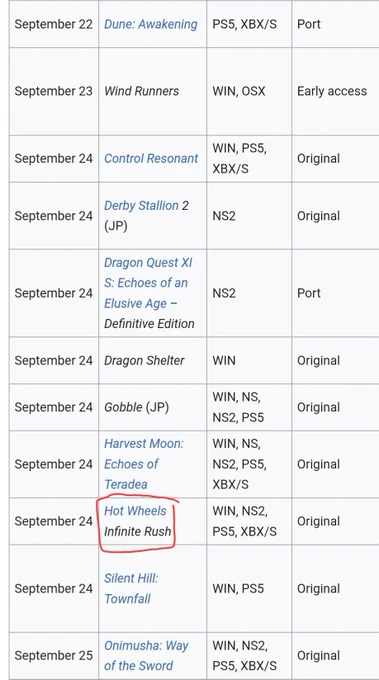Screen dimensions: 379x680
Task: Open Harvest Moon: Echoes of Teradea link
Action: pyautogui.click(x=144, y=464)
